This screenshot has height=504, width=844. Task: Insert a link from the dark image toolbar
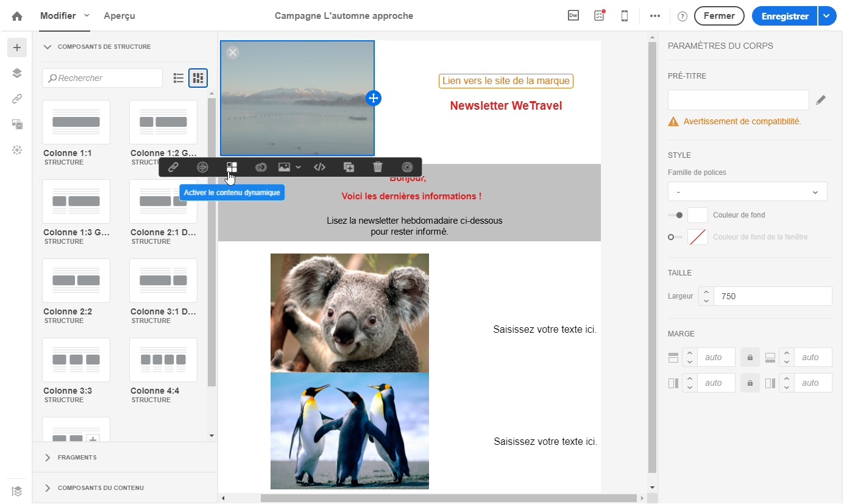(x=174, y=167)
